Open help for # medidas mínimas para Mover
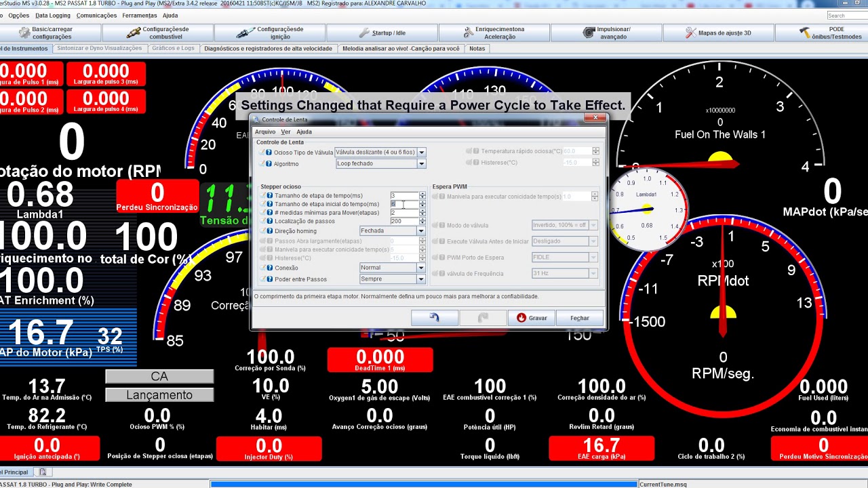The width and height of the screenshot is (868, 488). pyautogui.click(x=269, y=213)
